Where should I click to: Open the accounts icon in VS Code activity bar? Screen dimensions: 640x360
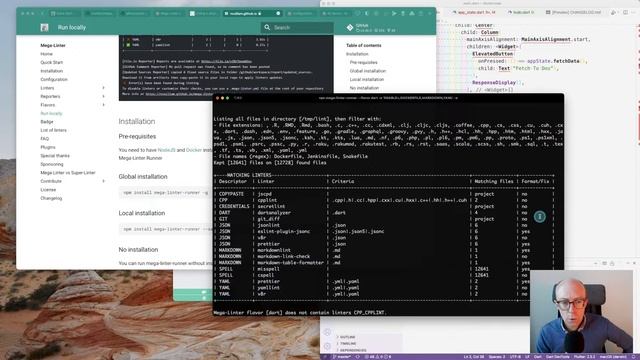[x=327, y=332]
